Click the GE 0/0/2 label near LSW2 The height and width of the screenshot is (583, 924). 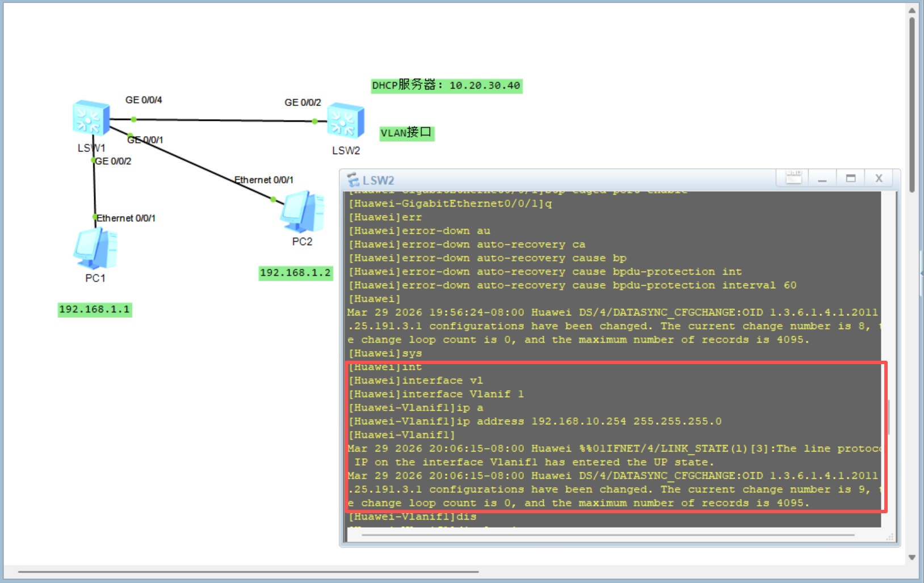pyautogui.click(x=303, y=103)
